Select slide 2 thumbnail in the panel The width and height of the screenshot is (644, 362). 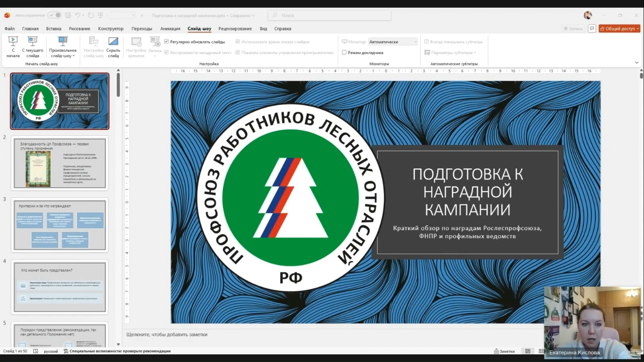tap(60, 163)
